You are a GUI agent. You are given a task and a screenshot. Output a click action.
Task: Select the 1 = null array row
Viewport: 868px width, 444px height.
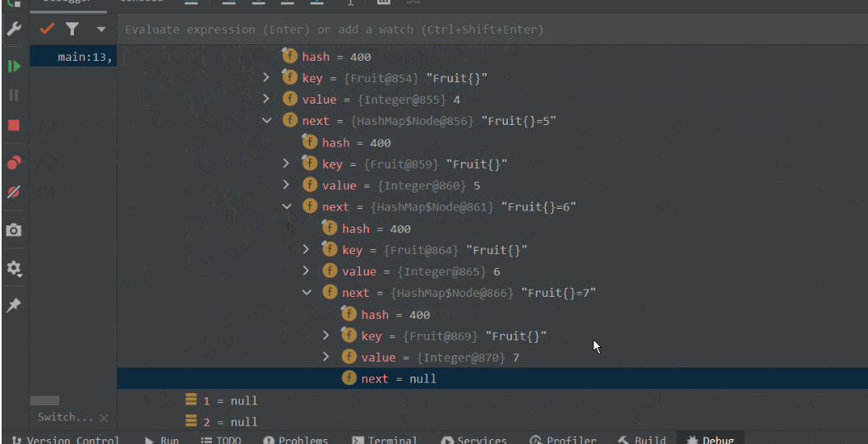click(492, 400)
